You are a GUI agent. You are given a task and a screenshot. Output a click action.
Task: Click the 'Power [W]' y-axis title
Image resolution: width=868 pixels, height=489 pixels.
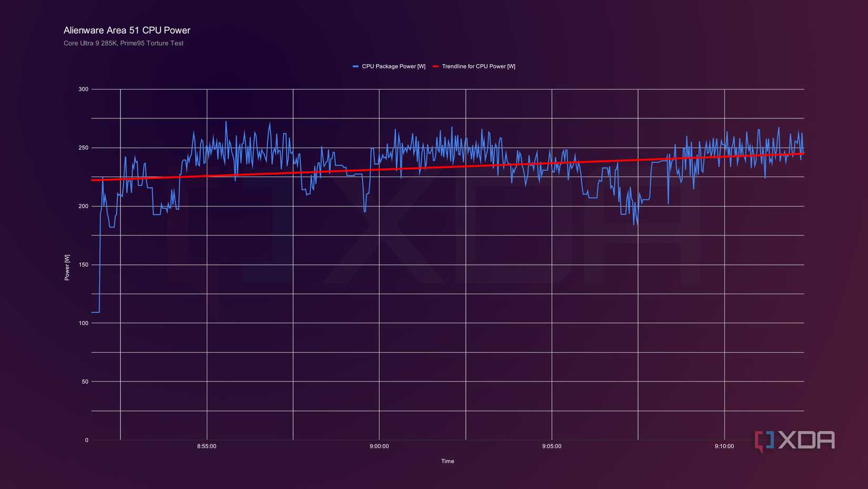pyautogui.click(x=67, y=267)
